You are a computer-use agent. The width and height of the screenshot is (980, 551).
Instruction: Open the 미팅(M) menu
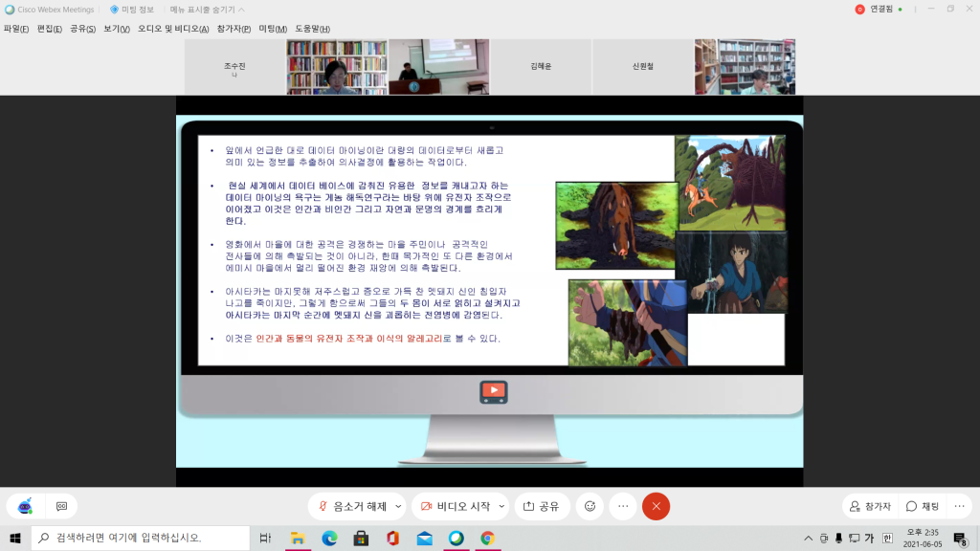pos(273,29)
